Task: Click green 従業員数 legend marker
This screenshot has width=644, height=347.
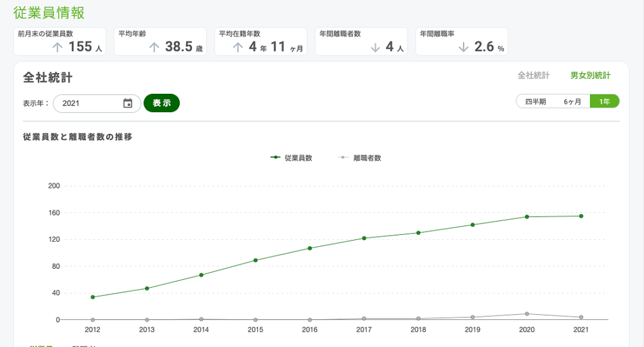Action: pos(275,158)
